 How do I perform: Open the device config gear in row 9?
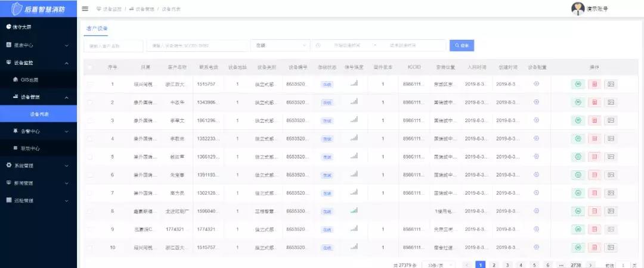[536, 229]
